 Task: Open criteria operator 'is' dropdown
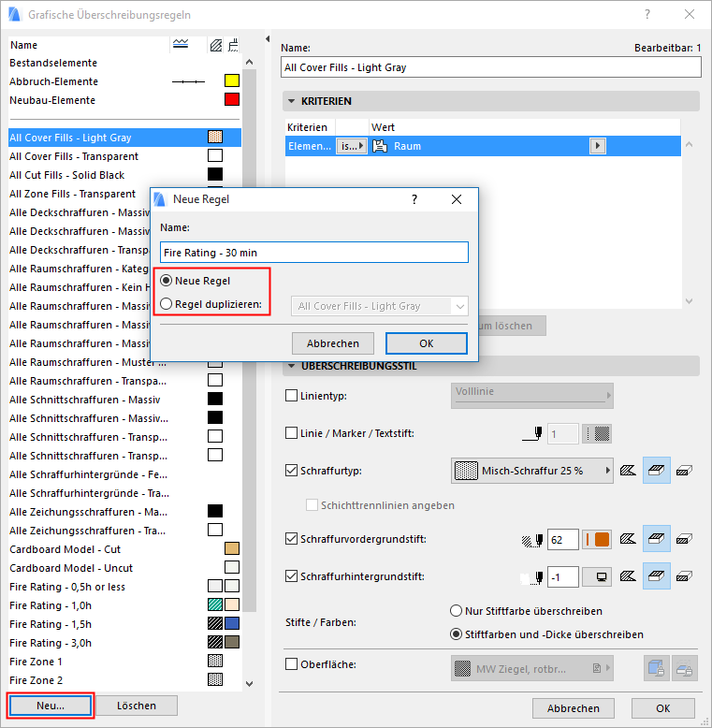point(352,146)
